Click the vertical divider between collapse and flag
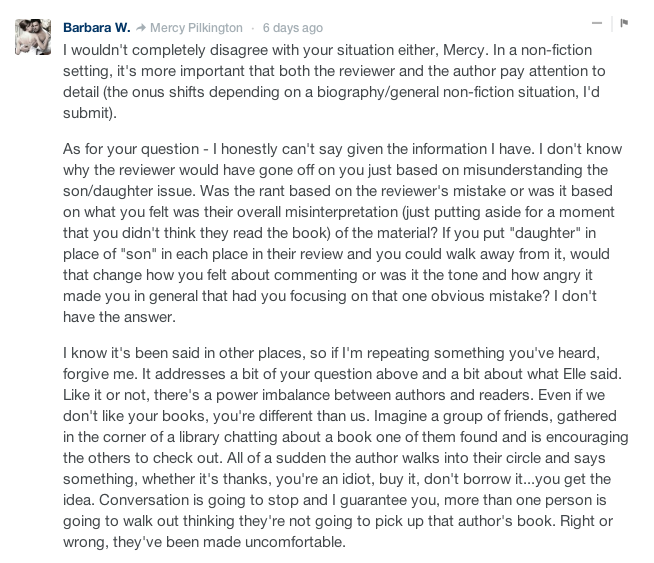The height and width of the screenshot is (563, 654). click(x=610, y=22)
